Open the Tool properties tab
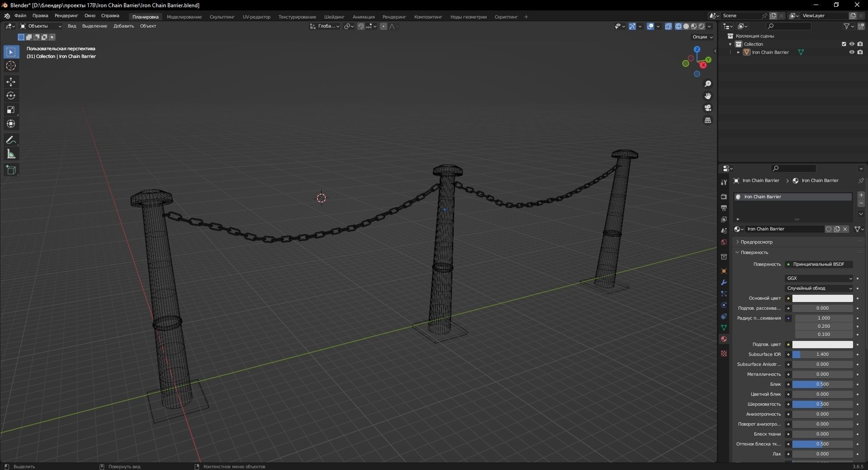This screenshot has height=470, width=868. (x=724, y=182)
